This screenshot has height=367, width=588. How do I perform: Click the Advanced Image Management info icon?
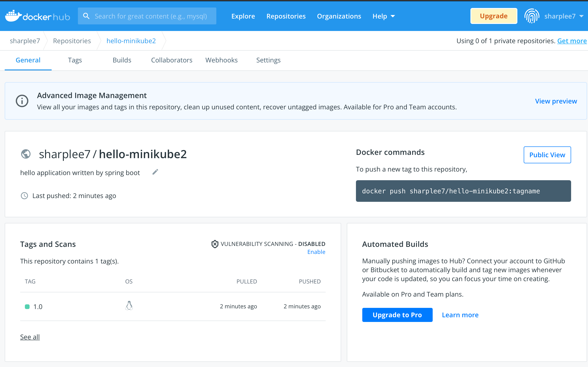click(22, 101)
